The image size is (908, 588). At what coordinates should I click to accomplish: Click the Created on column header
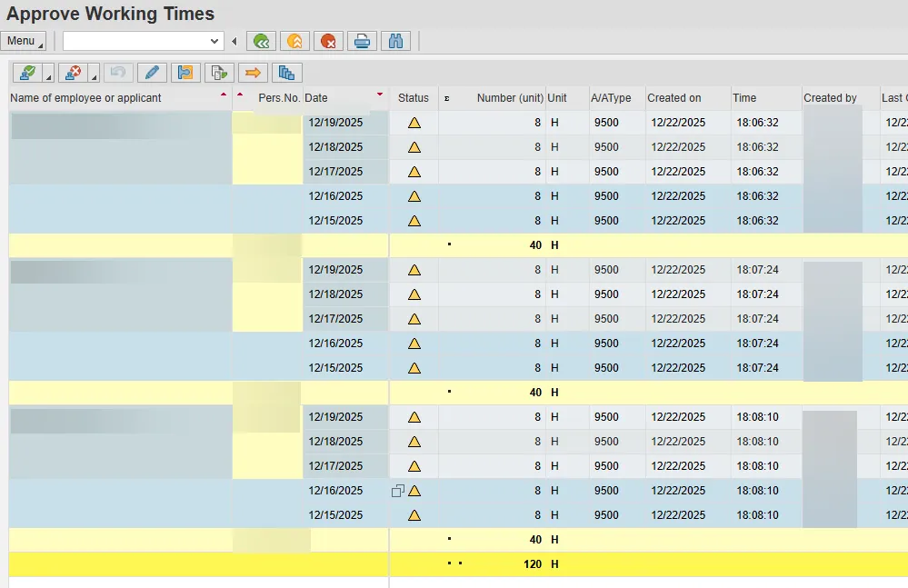tap(674, 98)
